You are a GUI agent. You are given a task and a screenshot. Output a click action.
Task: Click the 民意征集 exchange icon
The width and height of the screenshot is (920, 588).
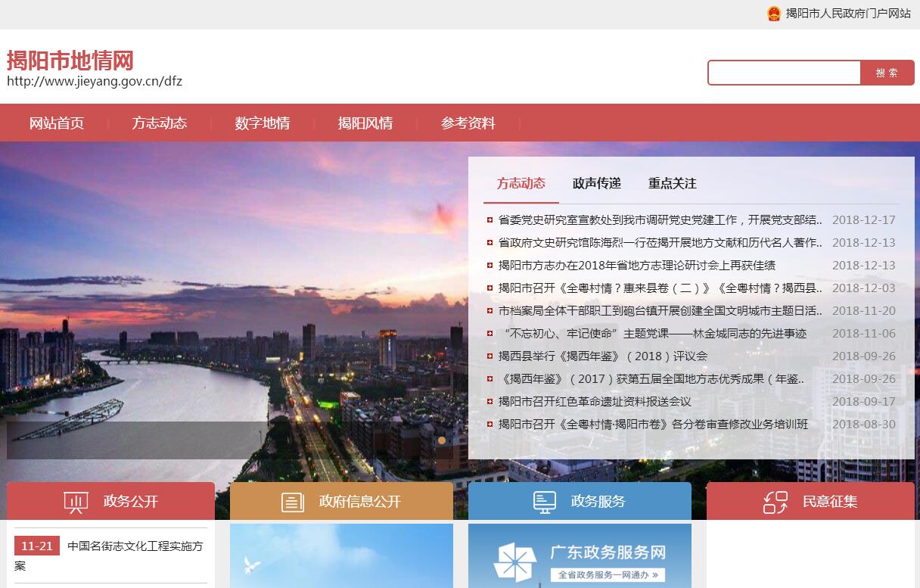click(775, 502)
